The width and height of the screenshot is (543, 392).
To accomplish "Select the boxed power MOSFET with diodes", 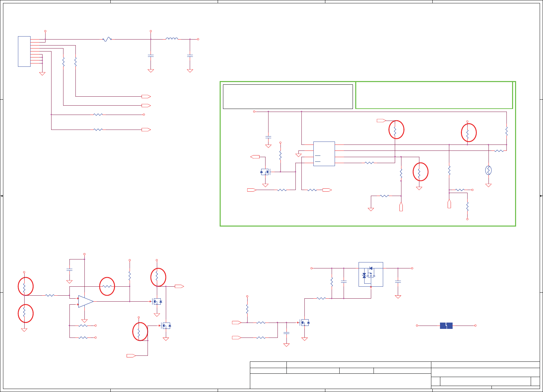I will click(371, 274).
